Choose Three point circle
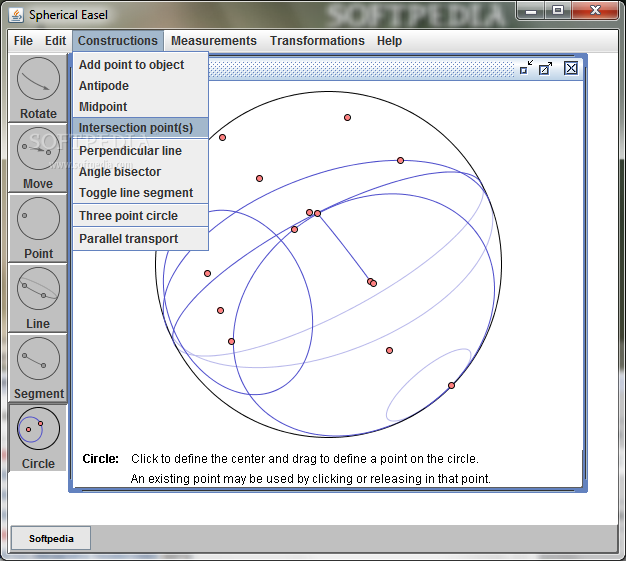This screenshot has width=626, height=561. (x=141, y=216)
